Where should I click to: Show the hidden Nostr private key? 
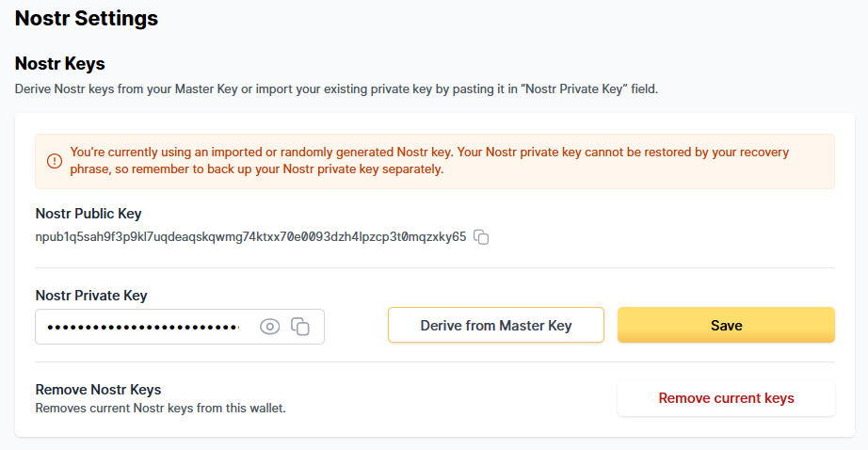coord(270,327)
